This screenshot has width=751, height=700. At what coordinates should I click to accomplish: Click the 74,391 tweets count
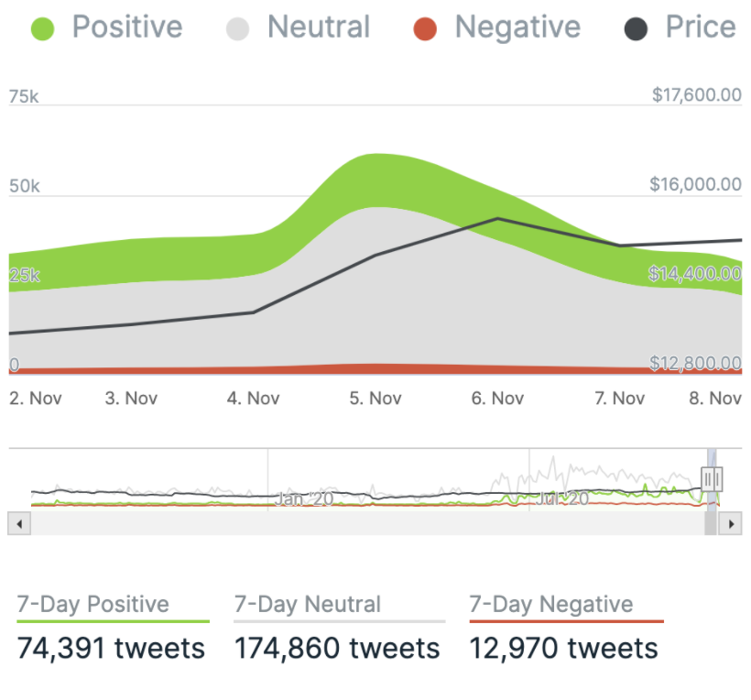111,649
